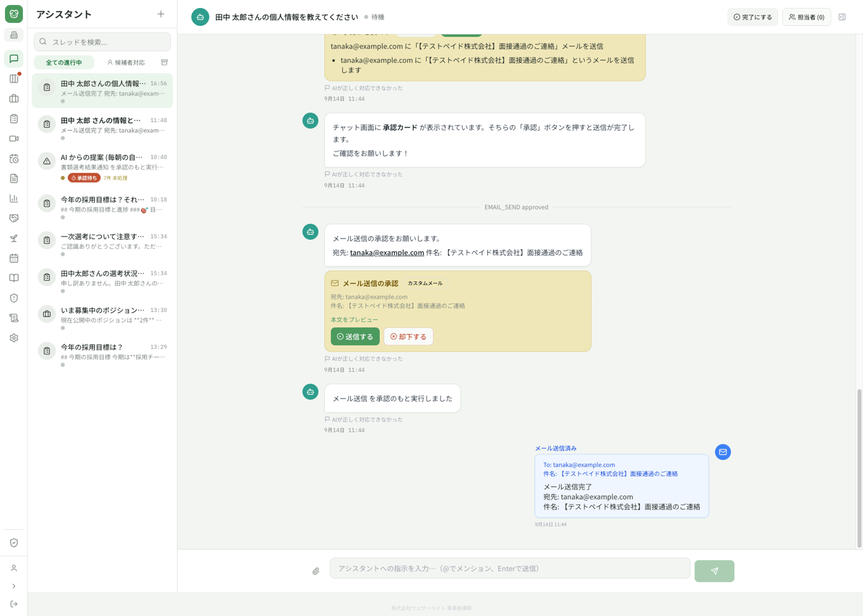The height and width of the screenshot is (616, 863).
Task: Open 本文をプレビュー link
Action: [x=354, y=319]
